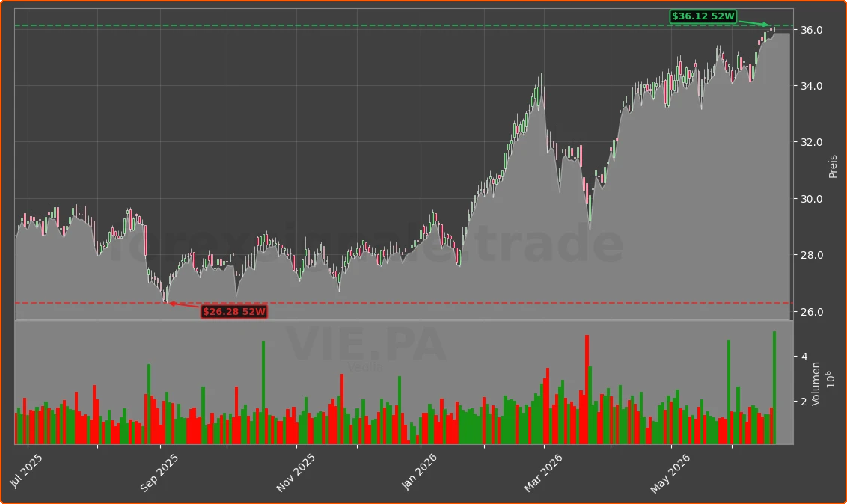The image size is (847, 504).
Task: Click the 28.0 price axis tick
Action: (x=811, y=255)
